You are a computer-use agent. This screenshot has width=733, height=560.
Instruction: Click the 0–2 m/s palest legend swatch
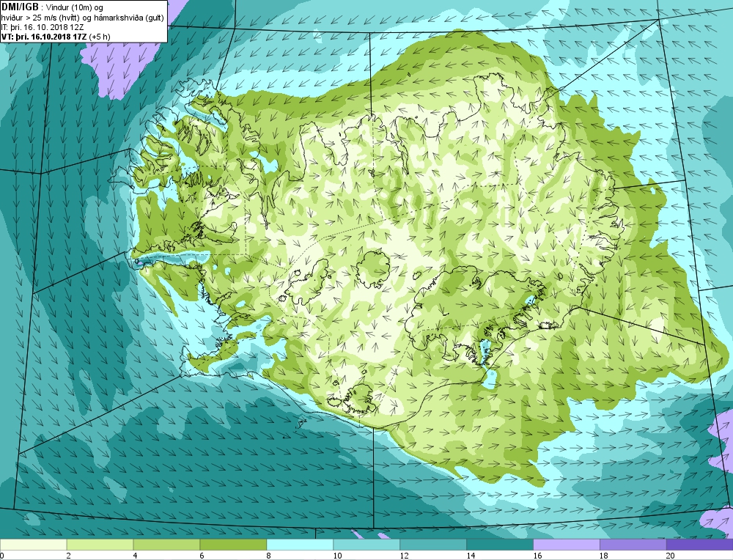pos(34,545)
